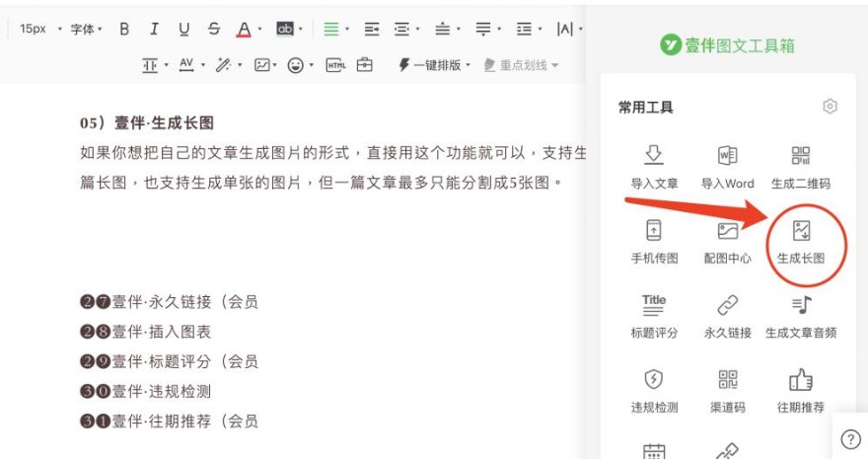This screenshot has width=868, height=460.
Task: Open 导入文章 import article tool
Action: (654, 168)
